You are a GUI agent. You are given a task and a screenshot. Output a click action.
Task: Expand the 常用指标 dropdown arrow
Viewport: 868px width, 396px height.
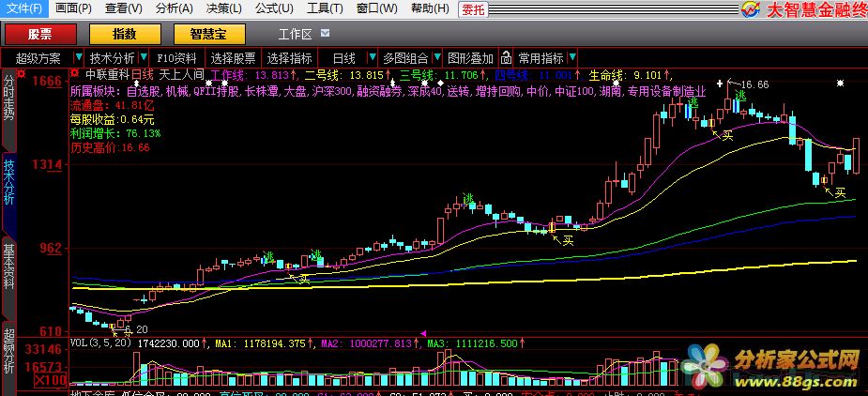[x=572, y=57]
